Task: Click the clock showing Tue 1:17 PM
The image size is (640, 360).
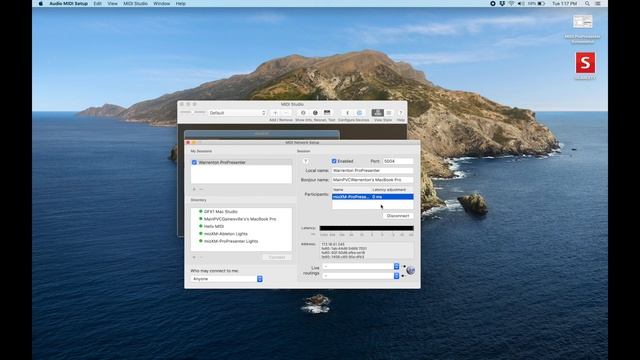Action: pos(564,4)
